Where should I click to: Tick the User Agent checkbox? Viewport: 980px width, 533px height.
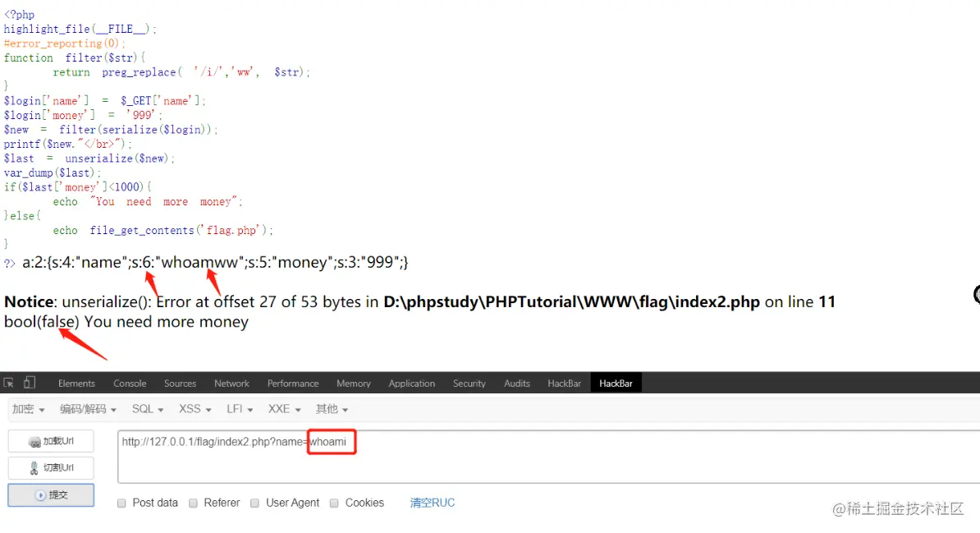pos(254,503)
